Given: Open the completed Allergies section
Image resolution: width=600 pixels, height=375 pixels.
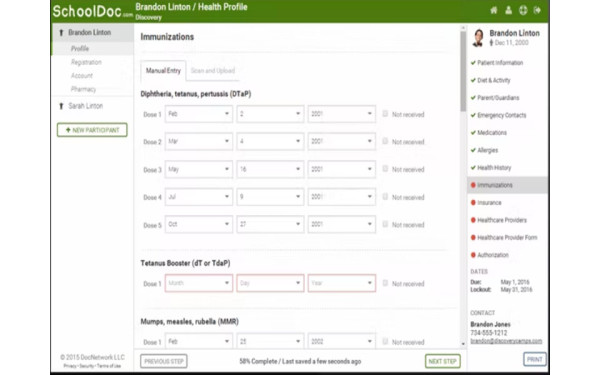Looking at the screenshot, I should click(x=488, y=150).
